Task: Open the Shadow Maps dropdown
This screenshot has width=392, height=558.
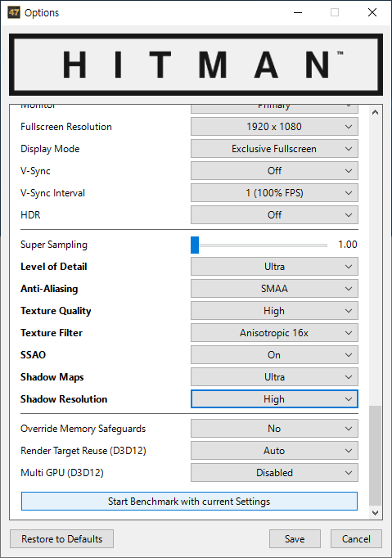Action: [x=274, y=377]
